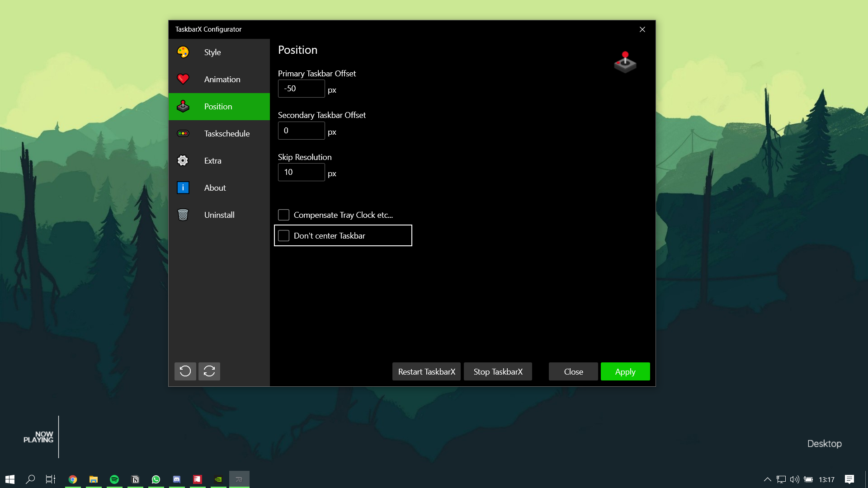Click the Uninstall trash bin icon
The height and width of the screenshot is (488, 868).
click(183, 215)
